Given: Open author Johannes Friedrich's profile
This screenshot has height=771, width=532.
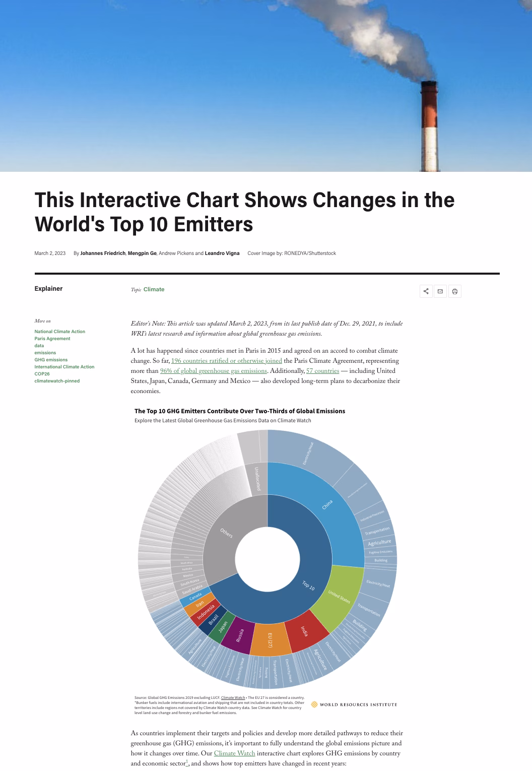Looking at the screenshot, I should (x=103, y=253).
